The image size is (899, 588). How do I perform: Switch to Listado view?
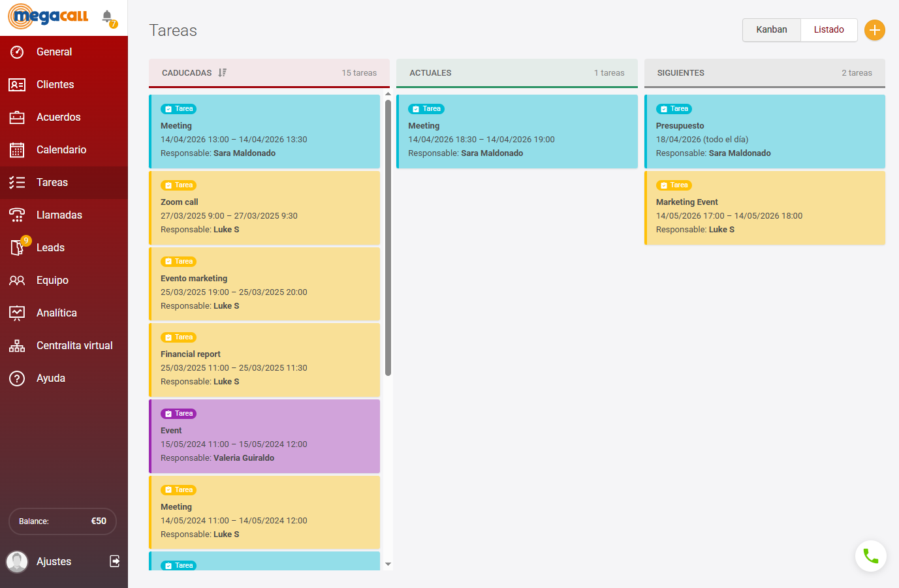828,29
